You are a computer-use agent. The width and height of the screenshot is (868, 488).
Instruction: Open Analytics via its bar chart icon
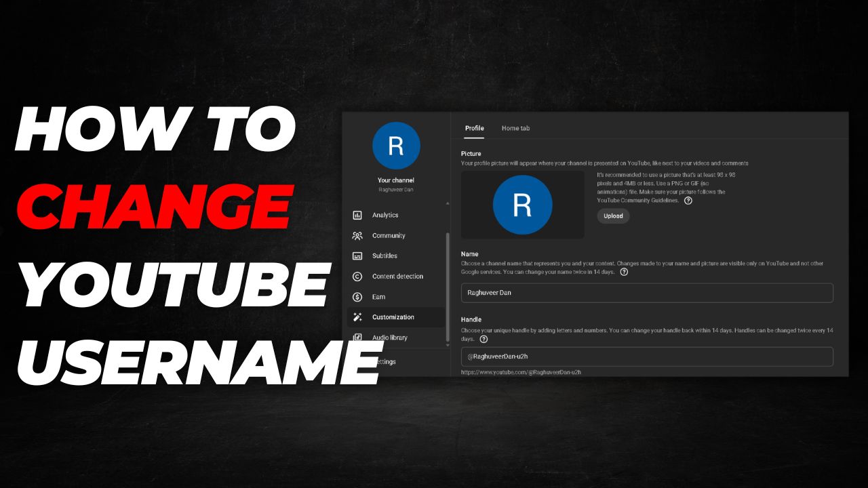(x=357, y=215)
